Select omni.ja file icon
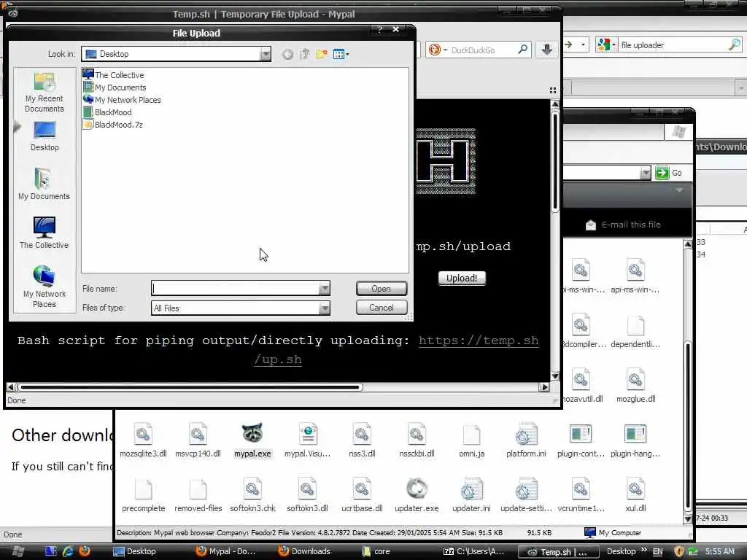The height and width of the screenshot is (560, 747). tap(472, 440)
